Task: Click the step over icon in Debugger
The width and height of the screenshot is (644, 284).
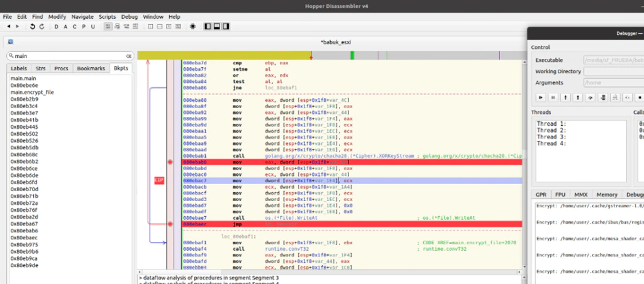Action: (590, 97)
